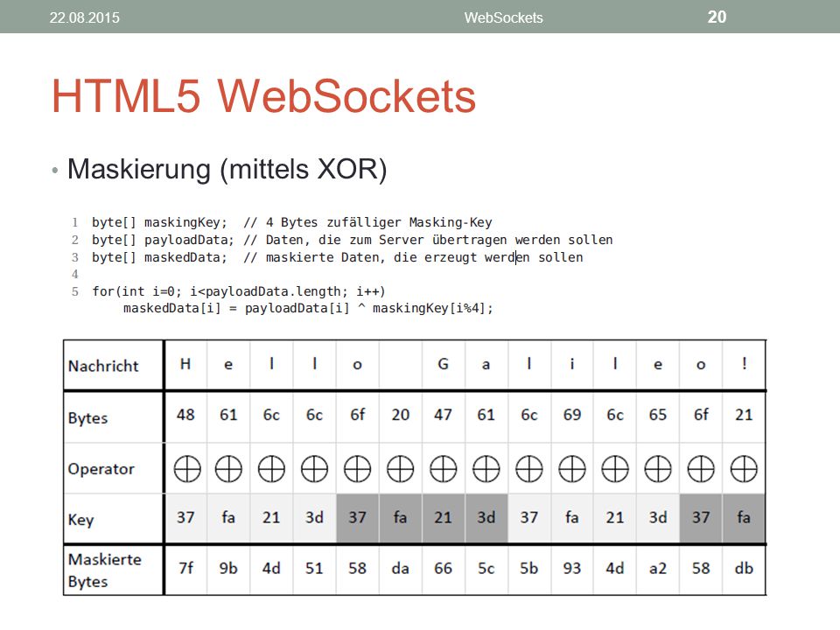
Task: Click masked byte 66
Action: tap(443, 569)
